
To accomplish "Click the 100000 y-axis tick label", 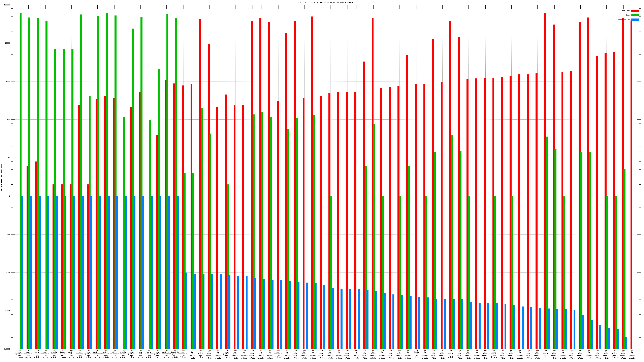I will click(7, 5).
